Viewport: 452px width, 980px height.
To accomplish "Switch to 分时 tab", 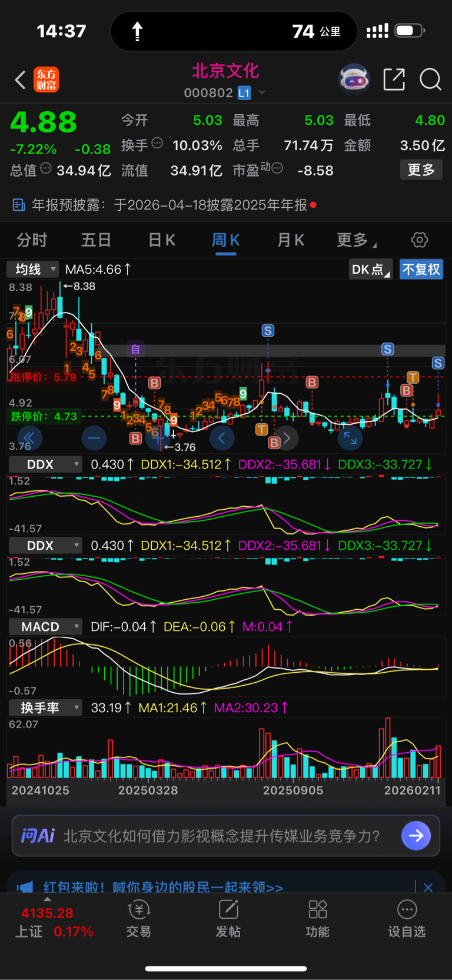I will coord(32,240).
